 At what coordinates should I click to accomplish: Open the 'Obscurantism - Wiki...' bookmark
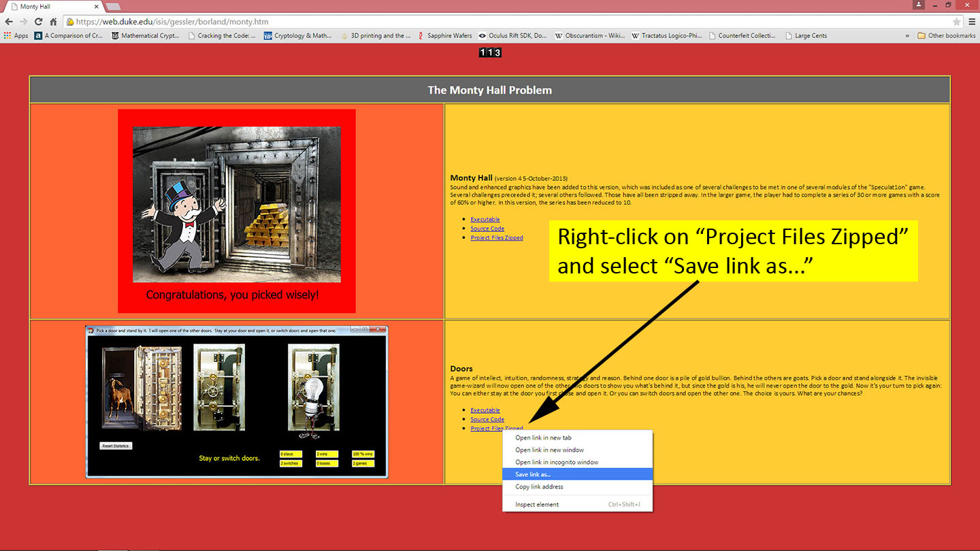590,35
